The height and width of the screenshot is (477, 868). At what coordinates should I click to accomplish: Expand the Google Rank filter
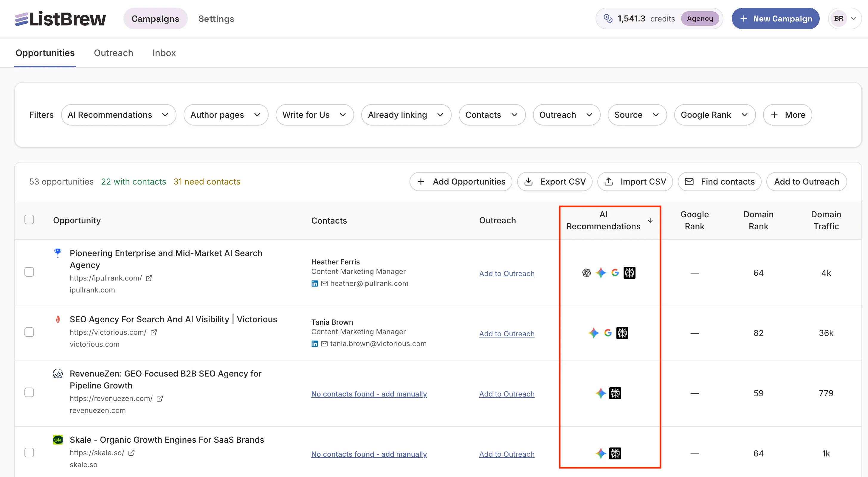point(715,115)
